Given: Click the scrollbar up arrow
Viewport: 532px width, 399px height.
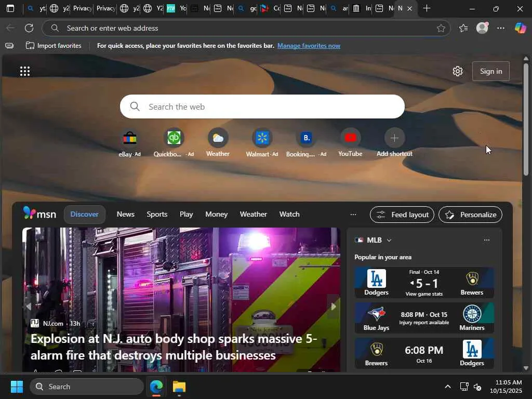Looking at the screenshot, I should coord(526,58).
